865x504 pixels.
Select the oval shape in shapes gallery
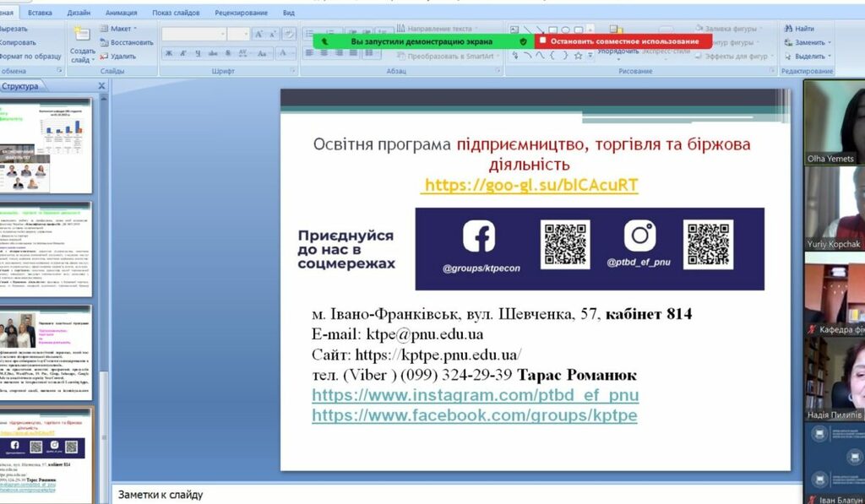tap(566, 30)
